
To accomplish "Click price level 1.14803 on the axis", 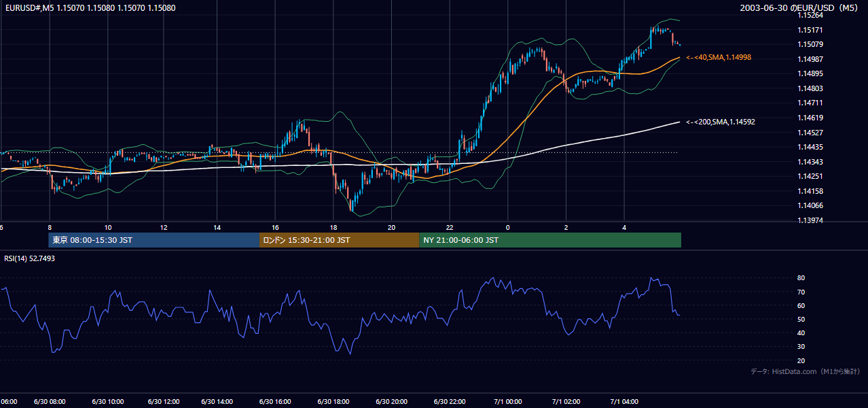I will (x=810, y=88).
